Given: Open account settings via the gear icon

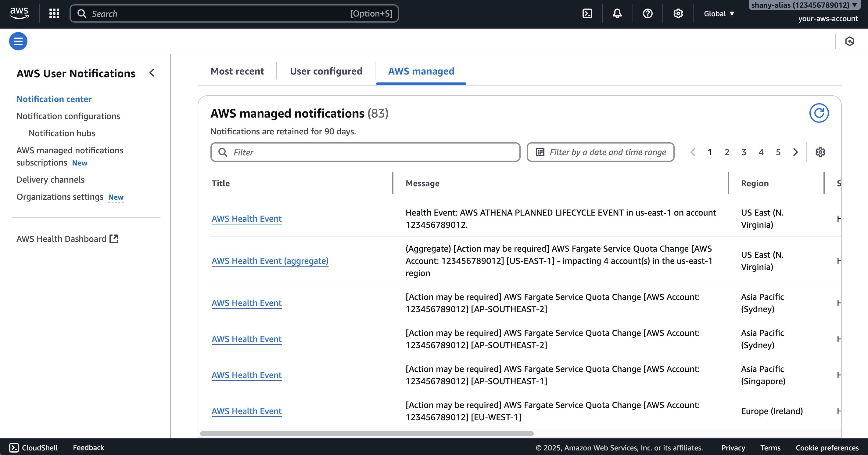Looking at the screenshot, I should click(x=678, y=13).
